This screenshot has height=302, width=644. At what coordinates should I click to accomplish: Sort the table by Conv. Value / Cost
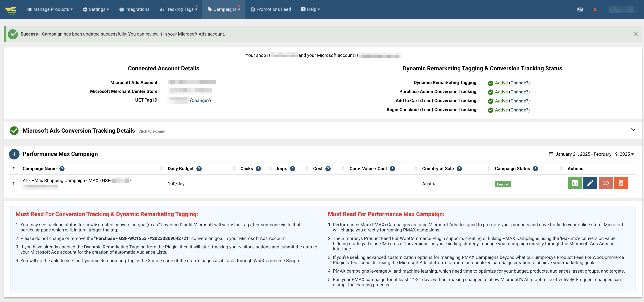click(416, 169)
